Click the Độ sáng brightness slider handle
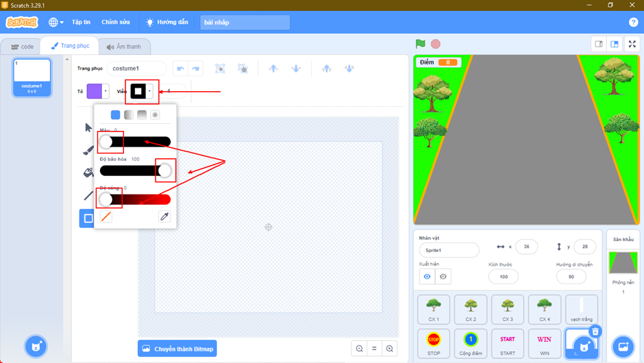Image resolution: width=644 pixels, height=363 pixels. pyautogui.click(x=106, y=199)
